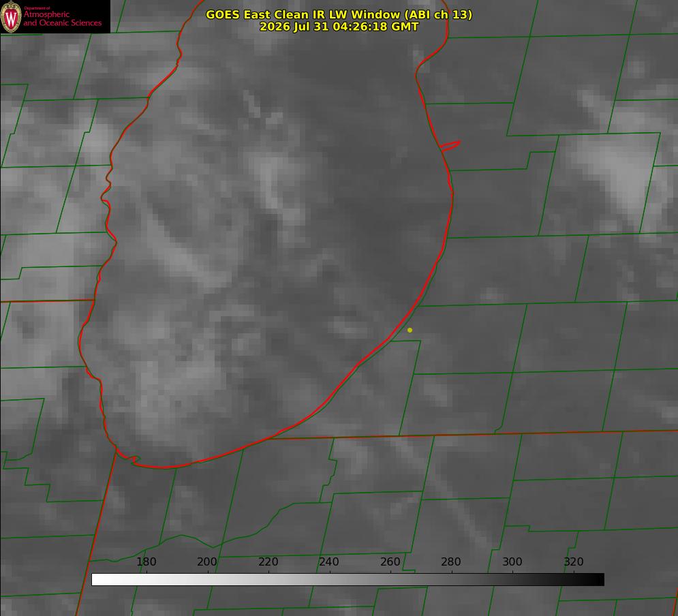The height and width of the screenshot is (616, 678).
Task: Click the 180 colorbar tick label
Action: 146,561
